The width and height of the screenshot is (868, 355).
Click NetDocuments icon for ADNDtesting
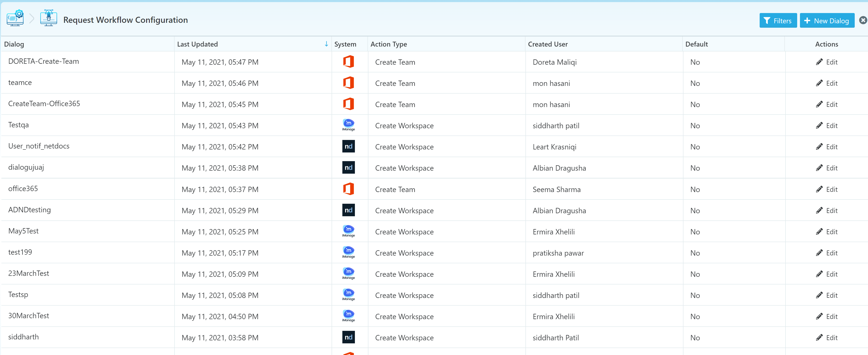coord(348,210)
